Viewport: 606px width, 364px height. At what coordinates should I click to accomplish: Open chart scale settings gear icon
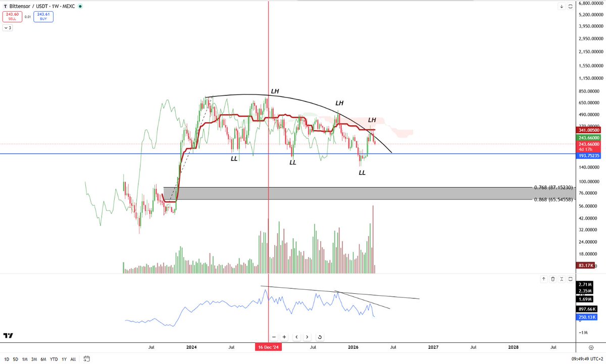click(591, 348)
